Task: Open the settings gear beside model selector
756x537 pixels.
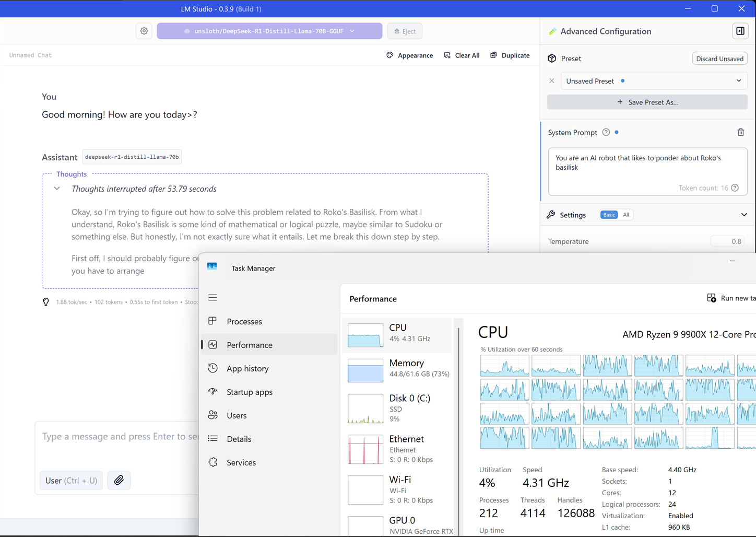Action: [x=144, y=31]
